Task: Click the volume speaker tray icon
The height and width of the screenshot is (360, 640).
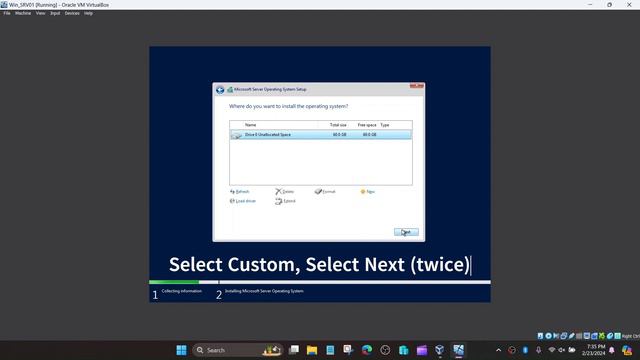Action: pyautogui.click(x=562, y=350)
